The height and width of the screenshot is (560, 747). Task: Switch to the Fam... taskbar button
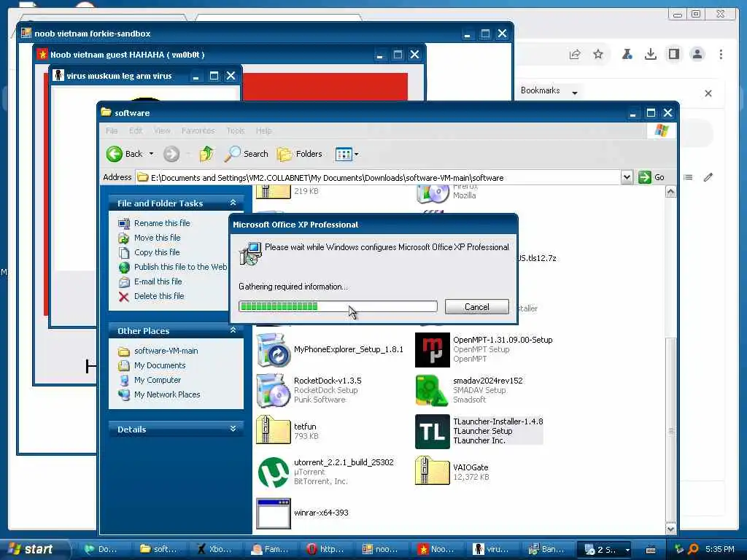click(270, 549)
